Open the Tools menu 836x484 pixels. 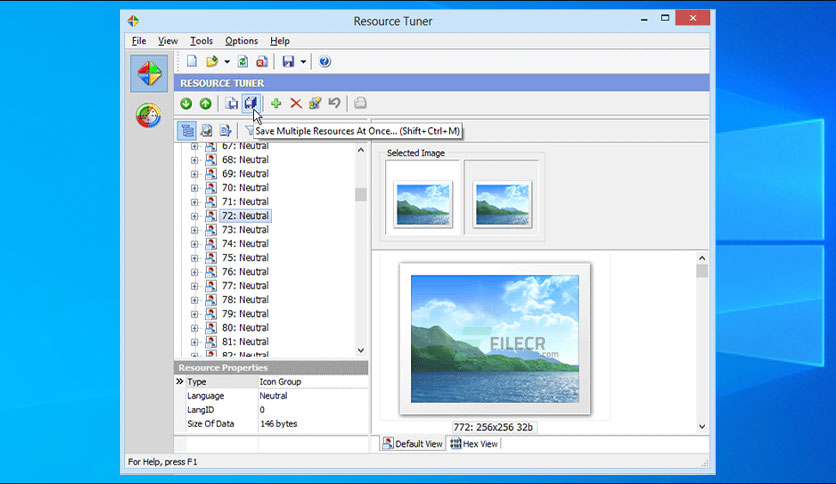point(201,41)
